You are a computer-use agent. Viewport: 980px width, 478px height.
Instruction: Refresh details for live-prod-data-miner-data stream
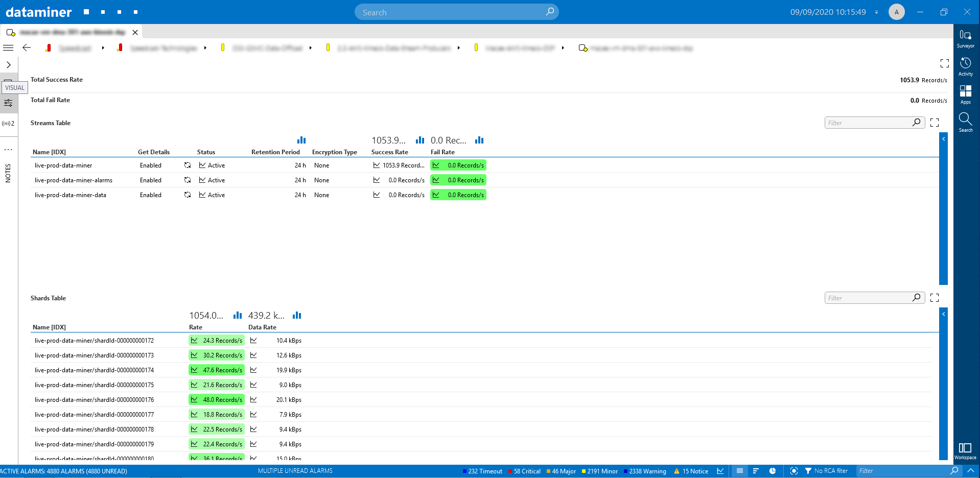click(188, 195)
